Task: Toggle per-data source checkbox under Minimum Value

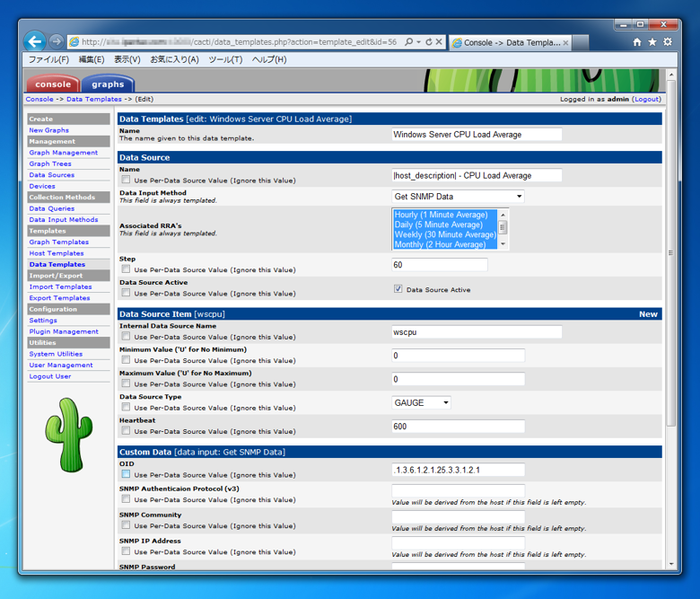Action: tap(126, 359)
